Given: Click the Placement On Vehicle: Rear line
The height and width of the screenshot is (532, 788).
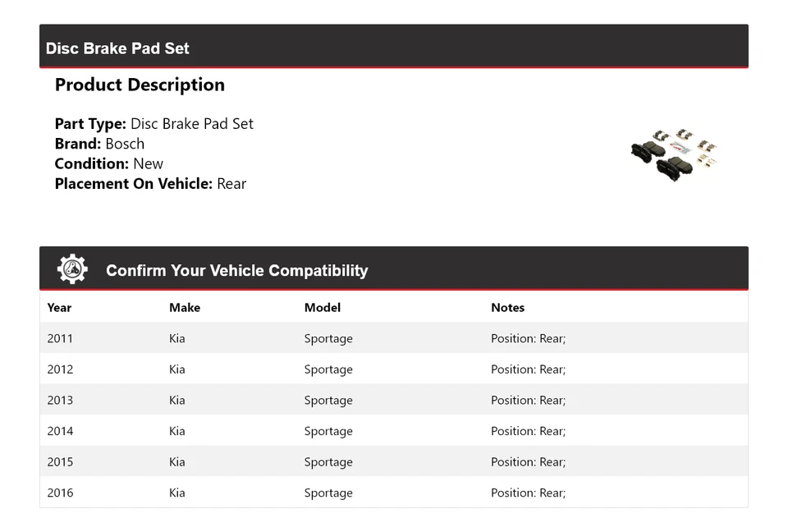Looking at the screenshot, I should tap(150, 184).
